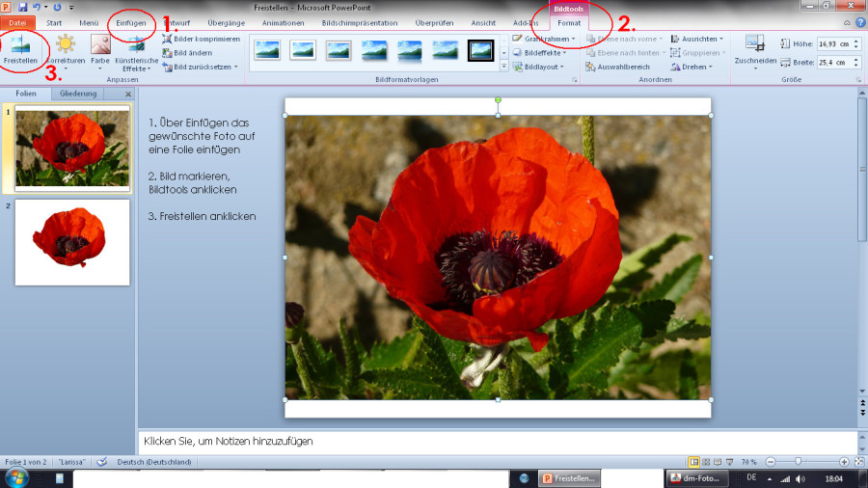Expand the Bildformatvorlagen styles gallery
The width and height of the screenshot is (868, 488).
click(x=503, y=67)
